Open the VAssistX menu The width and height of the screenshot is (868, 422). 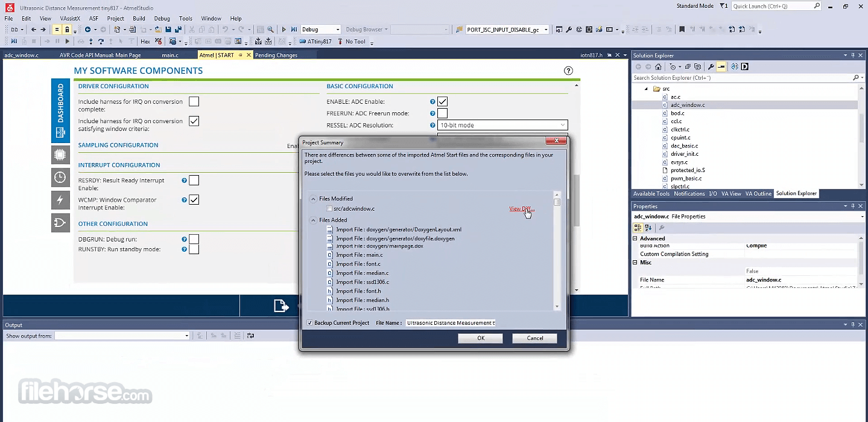pyautogui.click(x=70, y=19)
